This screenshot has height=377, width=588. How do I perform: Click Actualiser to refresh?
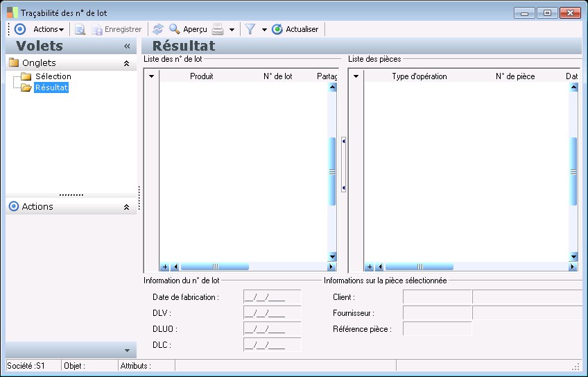[x=295, y=29]
